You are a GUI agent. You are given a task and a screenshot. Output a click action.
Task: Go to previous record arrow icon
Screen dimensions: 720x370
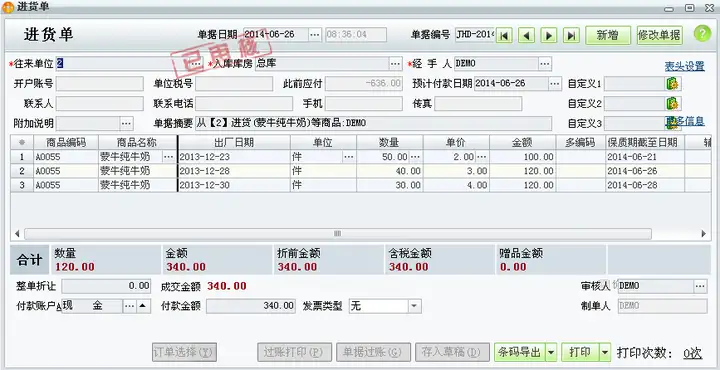click(526, 35)
